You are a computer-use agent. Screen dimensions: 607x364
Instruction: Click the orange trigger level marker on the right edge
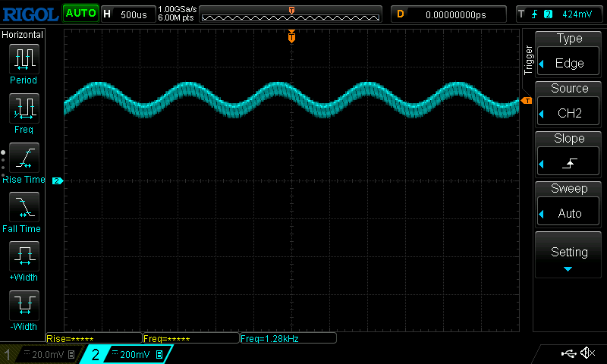[x=526, y=100]
